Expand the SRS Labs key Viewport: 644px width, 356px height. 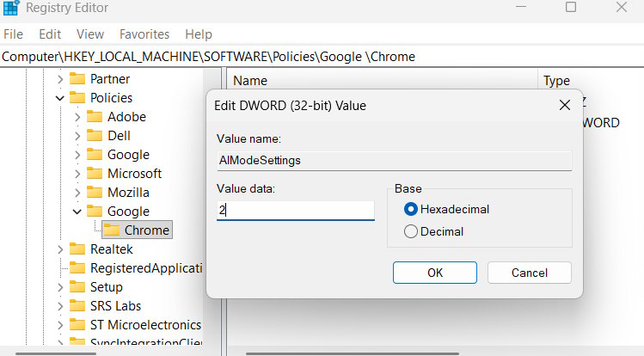(x=60, y=306)
